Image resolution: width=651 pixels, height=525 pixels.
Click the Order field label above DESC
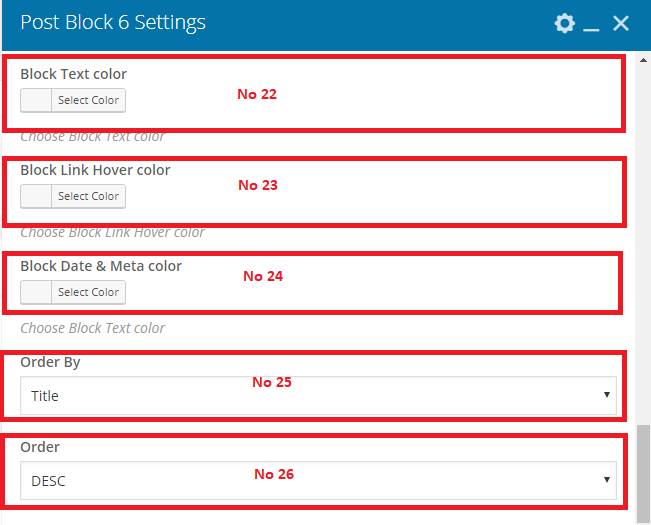click(x=40, y=447)
